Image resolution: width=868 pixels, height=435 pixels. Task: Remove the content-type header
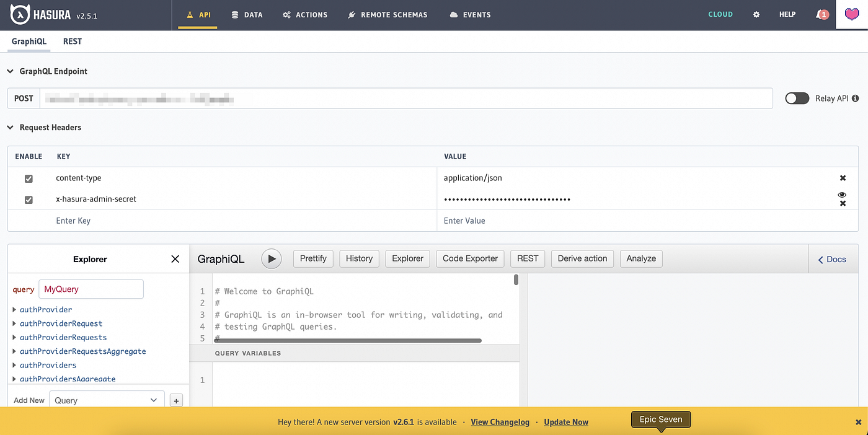(843, 178)
